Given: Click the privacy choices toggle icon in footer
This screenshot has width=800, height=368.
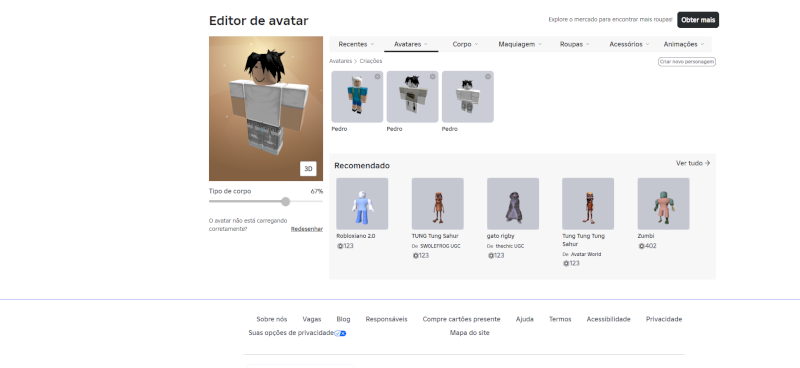Looking at the screenshot, I should (x=341, y=333).
